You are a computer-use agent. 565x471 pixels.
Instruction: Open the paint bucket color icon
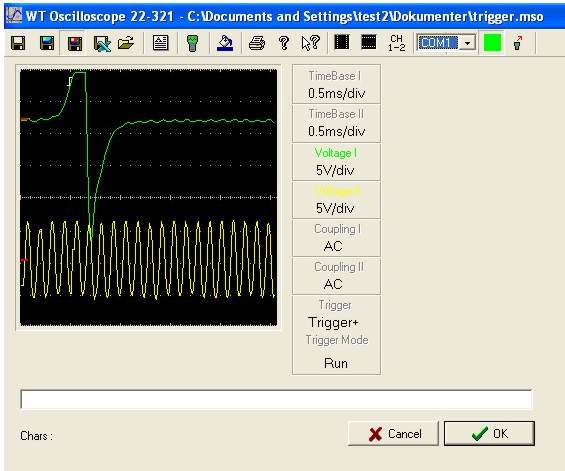click(224, 43)
